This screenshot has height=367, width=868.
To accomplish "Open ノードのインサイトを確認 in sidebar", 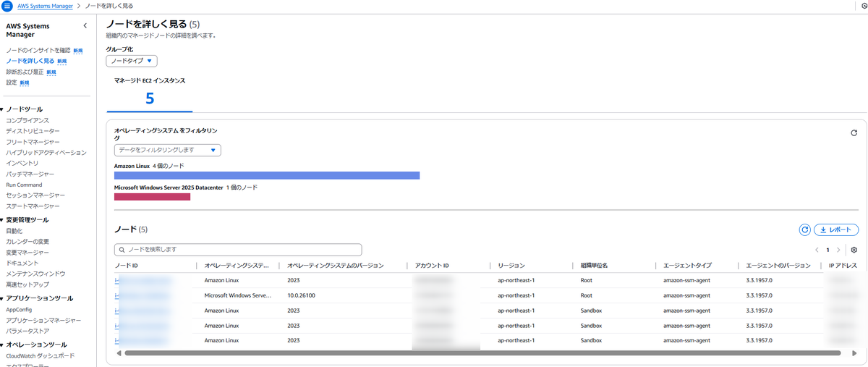I will [38, 50].
